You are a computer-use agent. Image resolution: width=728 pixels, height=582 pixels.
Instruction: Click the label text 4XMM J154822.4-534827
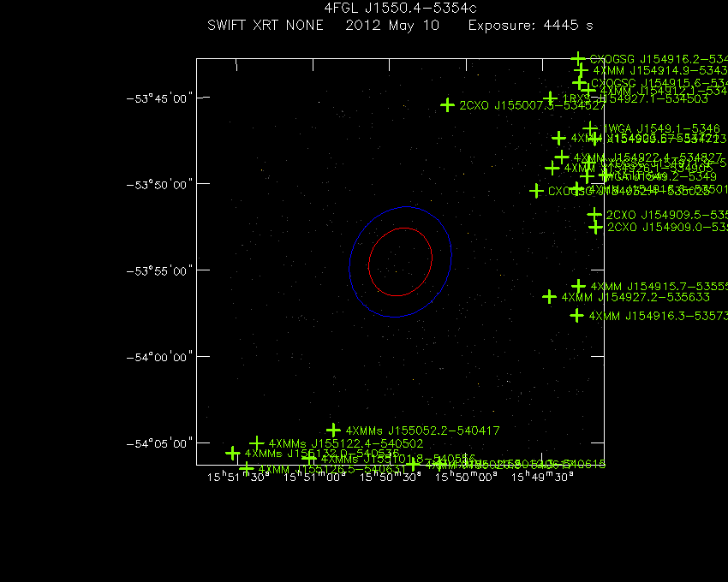point(648,157)
